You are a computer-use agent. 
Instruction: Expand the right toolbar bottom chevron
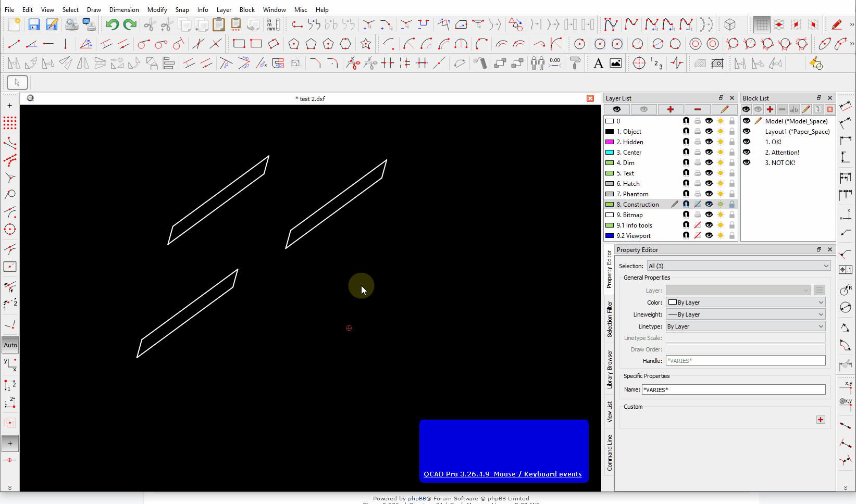pyautogui.click(x=846, y=488)
